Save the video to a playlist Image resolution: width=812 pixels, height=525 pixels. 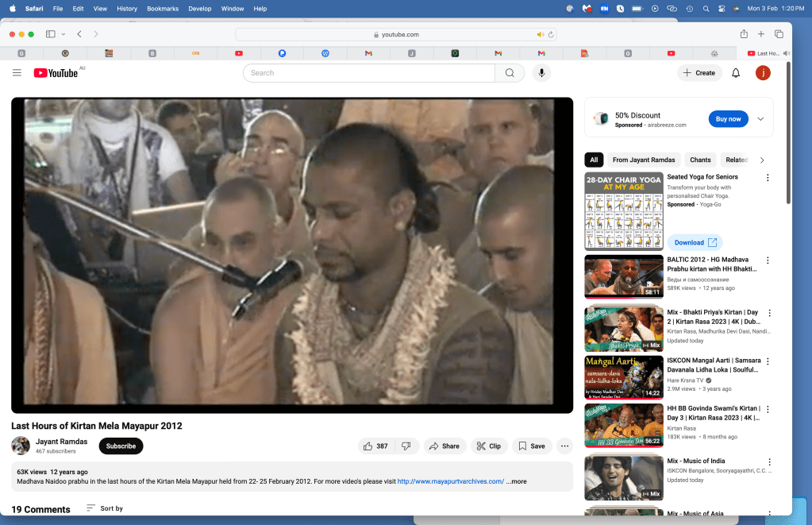click(x=532, y=446)
